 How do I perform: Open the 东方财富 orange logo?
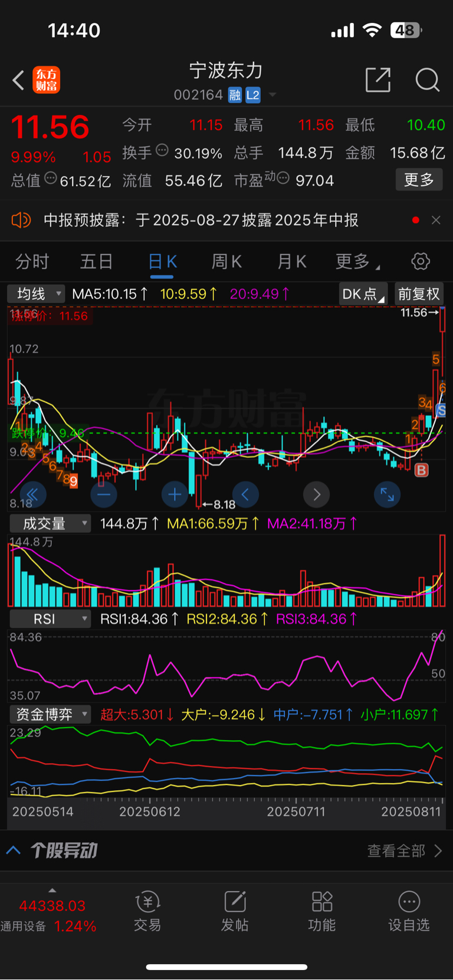pos(46,80)
